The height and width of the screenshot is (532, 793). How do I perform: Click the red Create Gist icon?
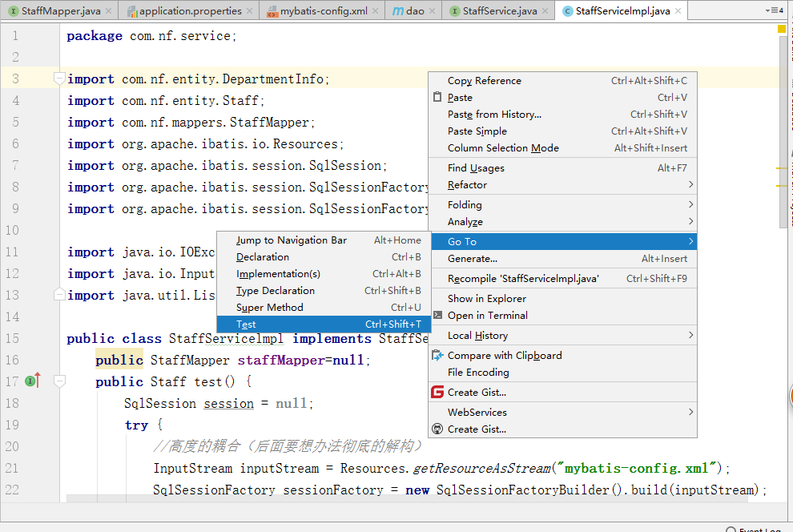coord(437,392)
